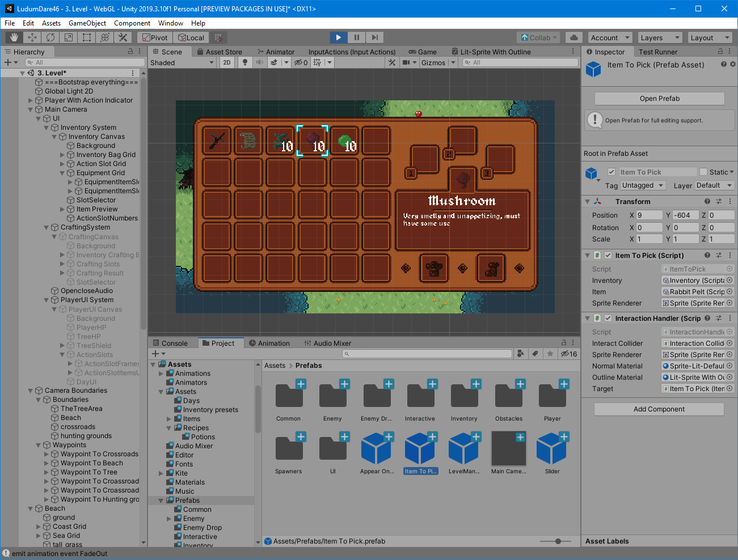Open the Collab button

click(x=539, y=37)
